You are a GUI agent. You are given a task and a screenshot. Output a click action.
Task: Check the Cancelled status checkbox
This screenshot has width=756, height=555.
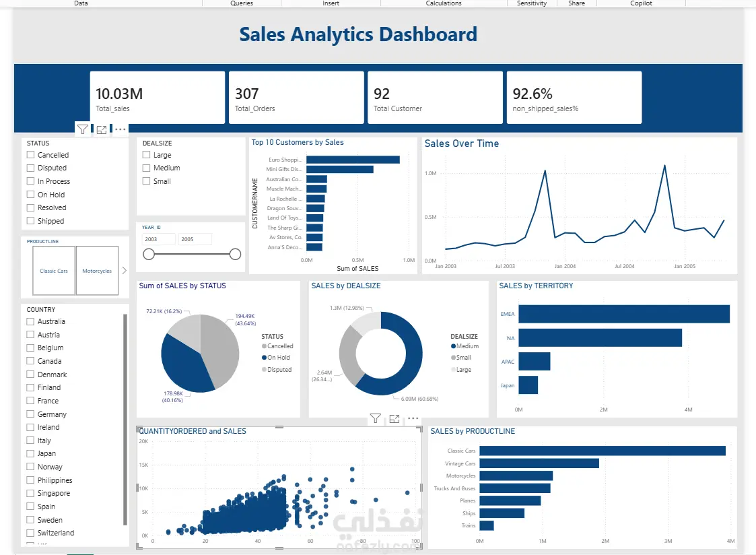pos(31,155)
